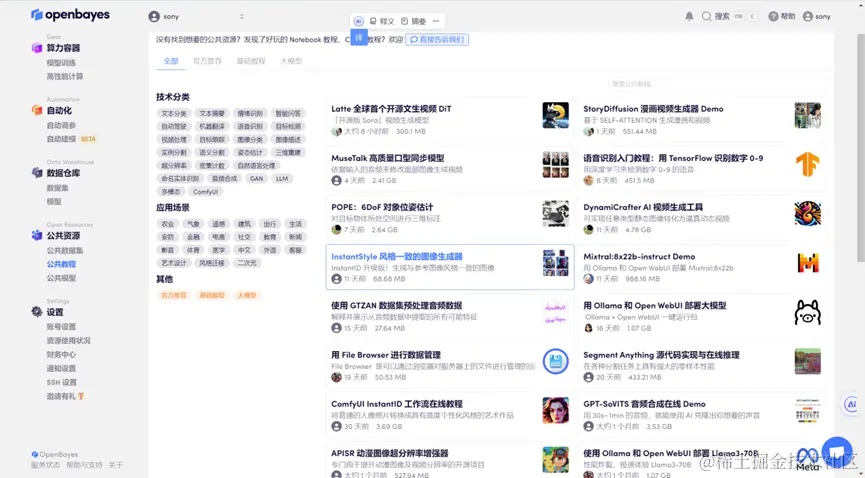Viewport: 865px width, 478px height.
Task: Open the Segment Anything tutorial title
Action: tap(661, 355)
